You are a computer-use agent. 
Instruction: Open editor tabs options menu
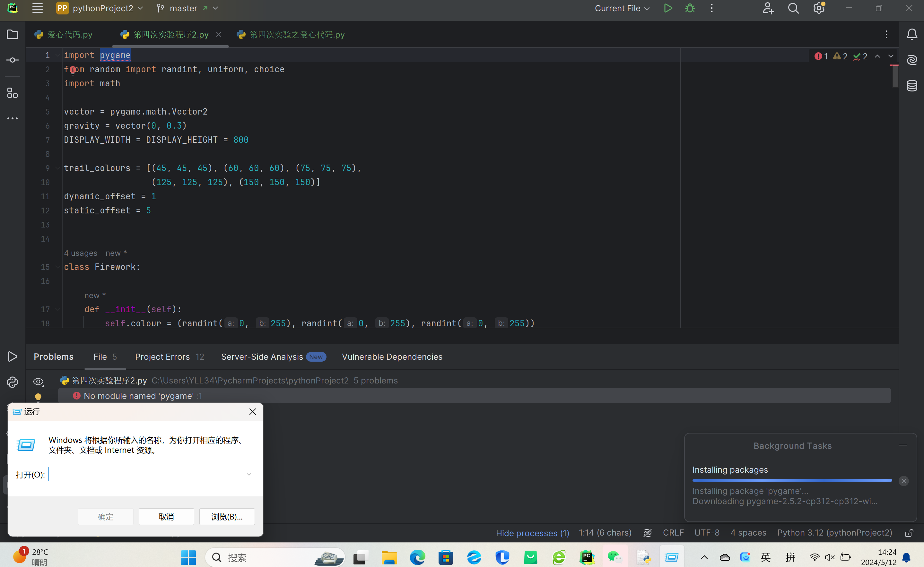pyautogui.click(x=886, y=35)
